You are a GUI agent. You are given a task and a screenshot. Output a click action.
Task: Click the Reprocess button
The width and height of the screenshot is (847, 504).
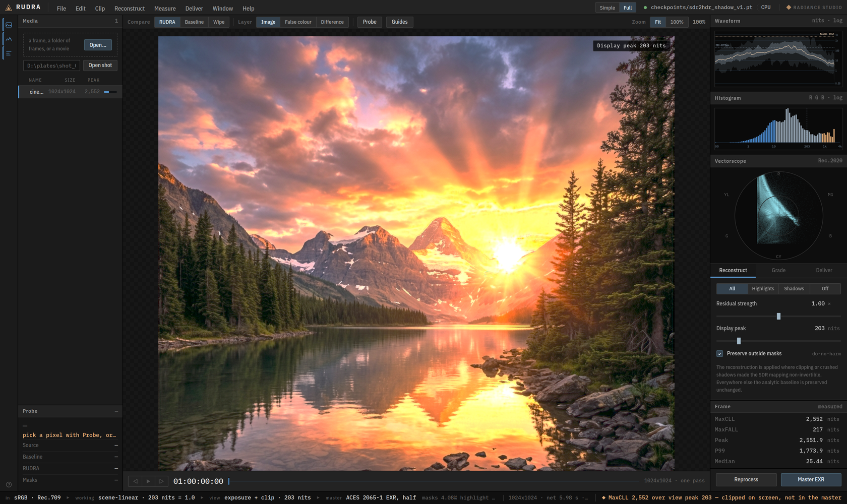point(746,480)
